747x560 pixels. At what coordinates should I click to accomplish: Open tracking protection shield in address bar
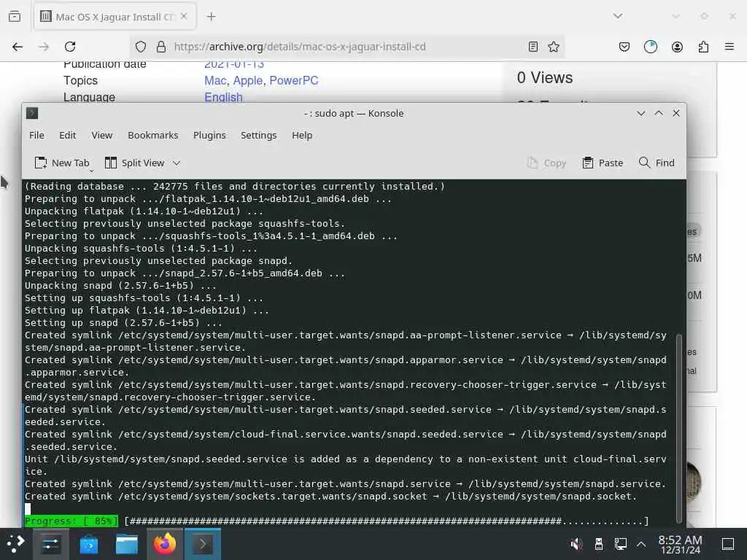coord(141,47)
